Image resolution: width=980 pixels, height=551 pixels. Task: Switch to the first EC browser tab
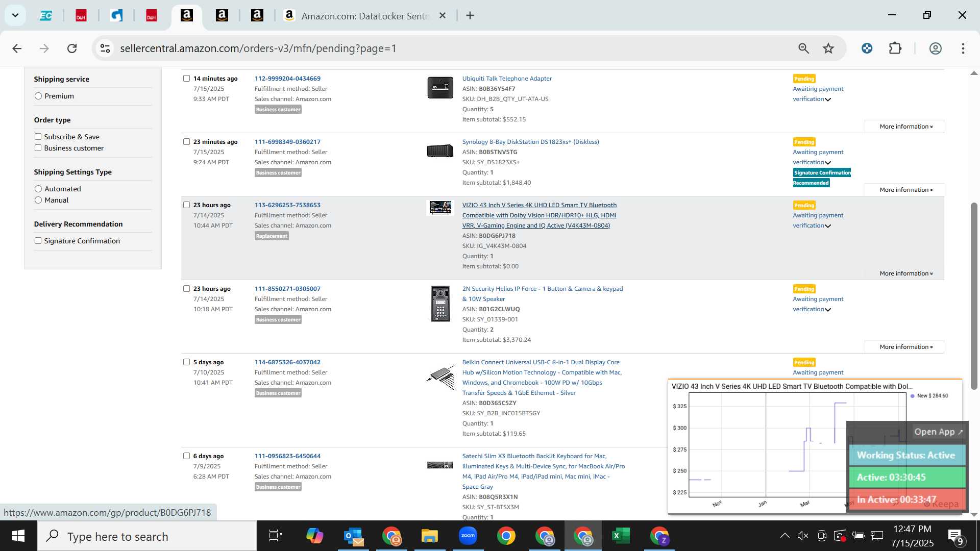pyautogui.click(x=46, y=16)
